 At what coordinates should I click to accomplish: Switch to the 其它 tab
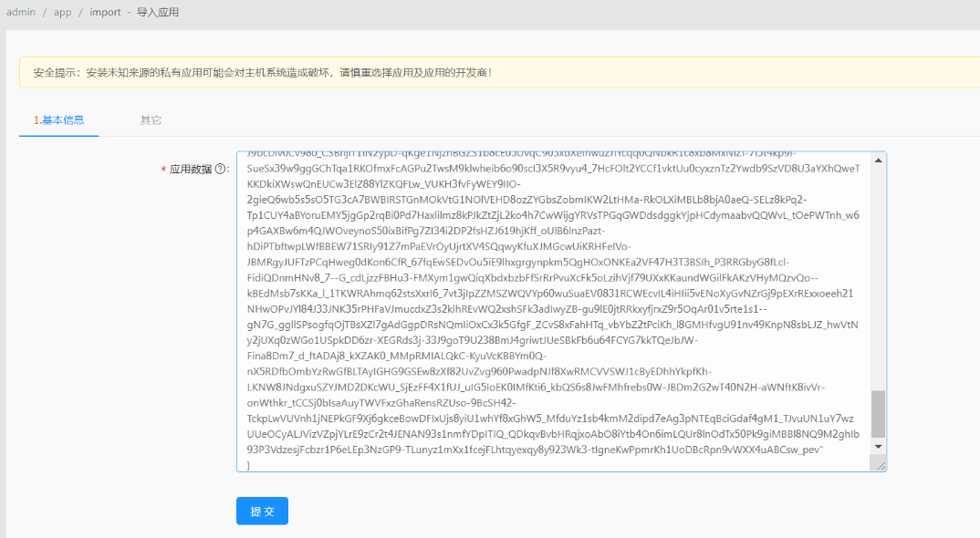151,120
